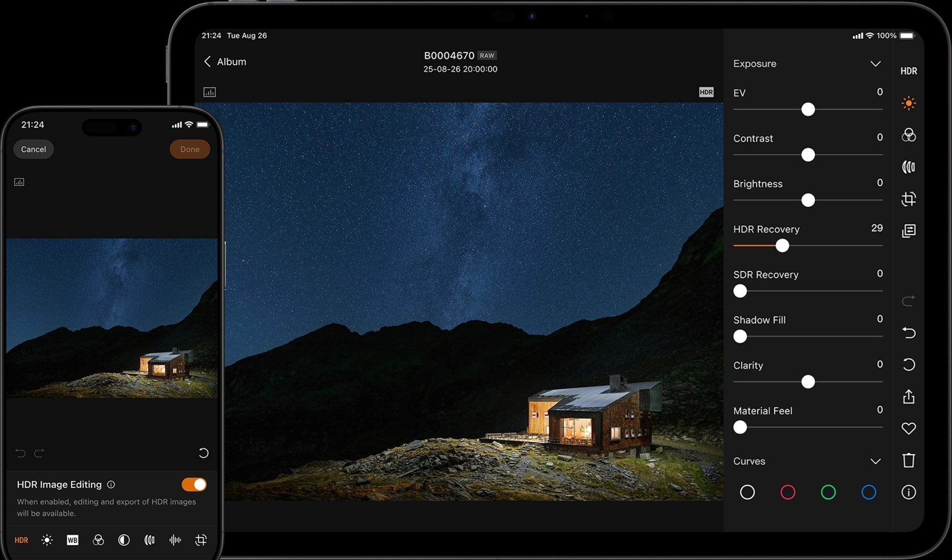952x560 pixels.
Task: Click the HDR Recovery value 29
Action: [x=877, y=228]
